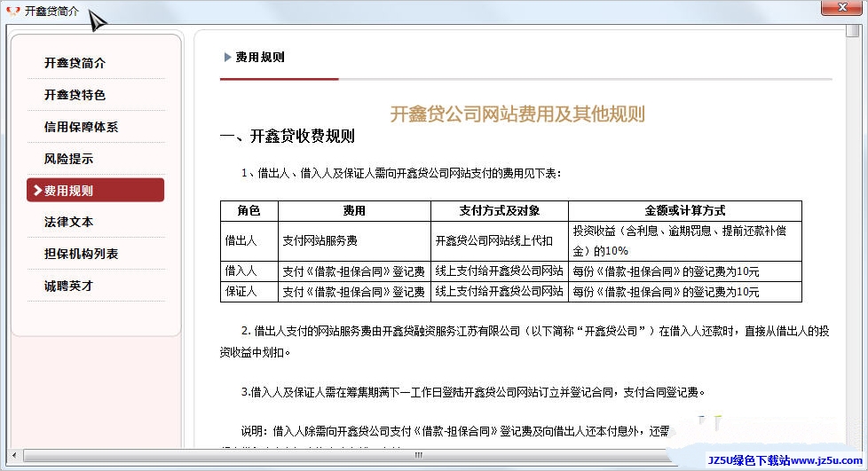Open 法律文本 in sidebar
The height and width of the screenshot is (471, 868).
tap(68, 222)
